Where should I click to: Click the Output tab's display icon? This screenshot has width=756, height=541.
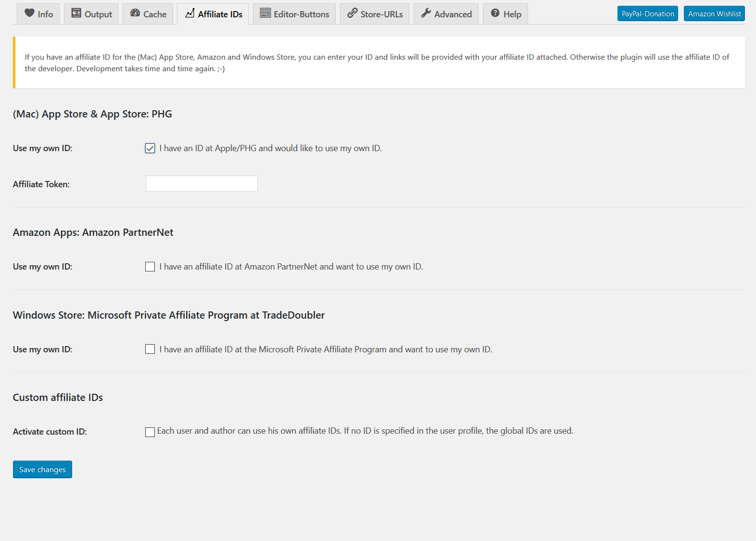(x=76, y=13)
